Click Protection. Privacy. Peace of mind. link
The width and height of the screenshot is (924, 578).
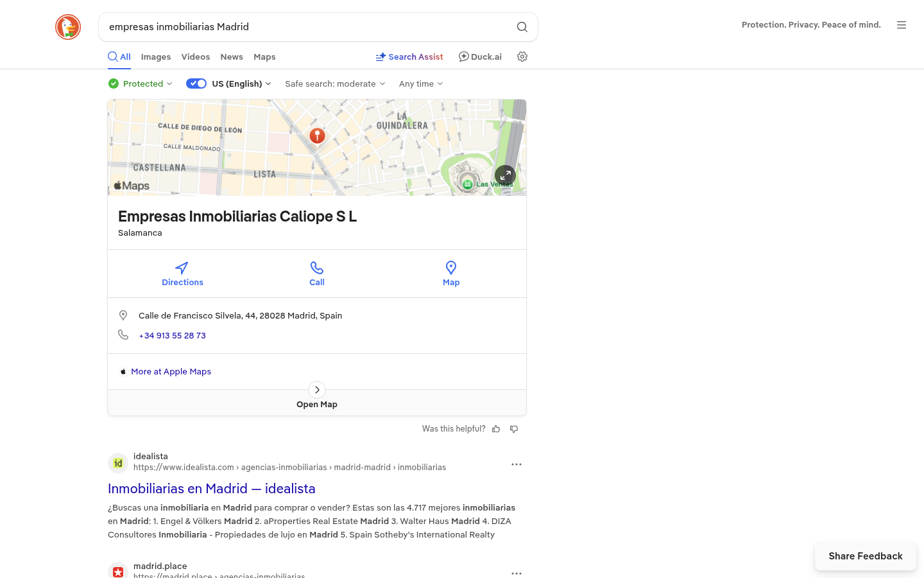pos(811,25)
